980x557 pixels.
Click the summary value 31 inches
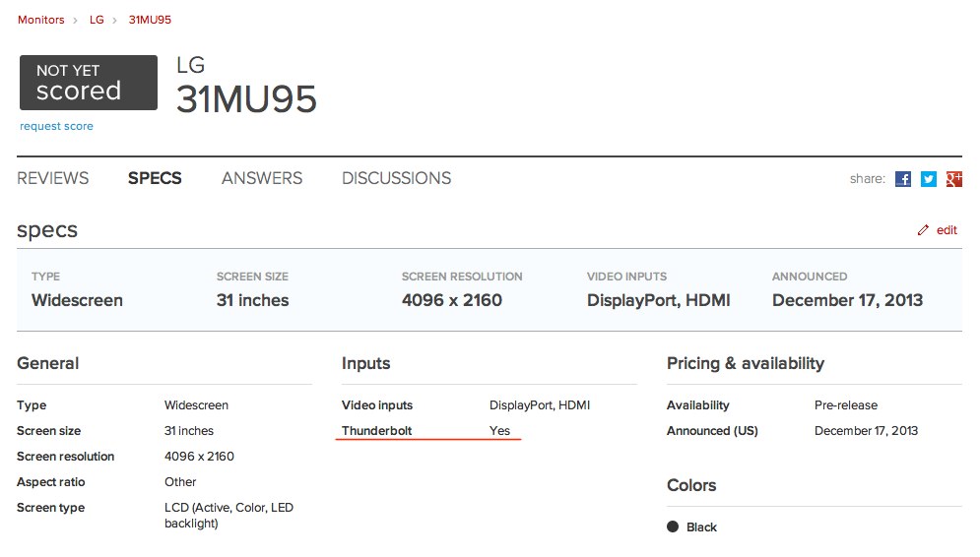pyautogui.click(x=252, y=300)
